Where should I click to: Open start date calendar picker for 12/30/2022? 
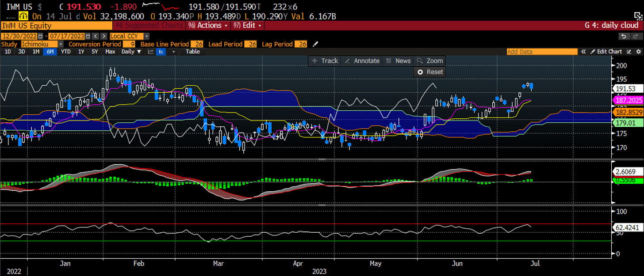click(40, 36)
